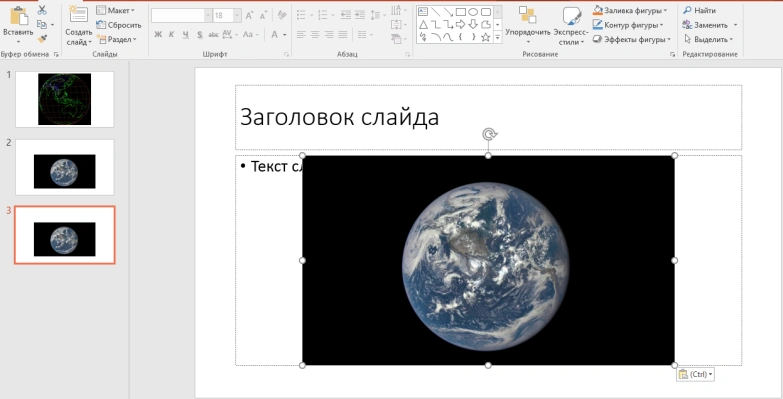Select the rectangle shape in gallery
The image size is (783, 399).
(460, 11)
